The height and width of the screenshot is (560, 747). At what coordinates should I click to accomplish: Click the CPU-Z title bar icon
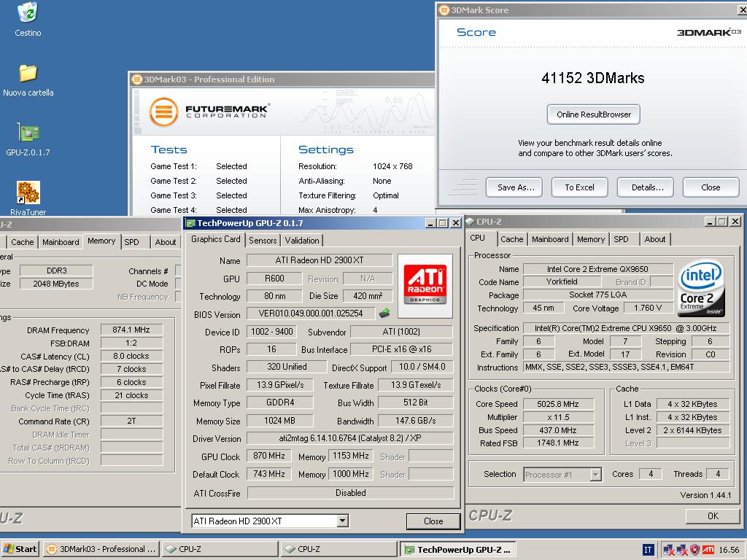point(471,222)
